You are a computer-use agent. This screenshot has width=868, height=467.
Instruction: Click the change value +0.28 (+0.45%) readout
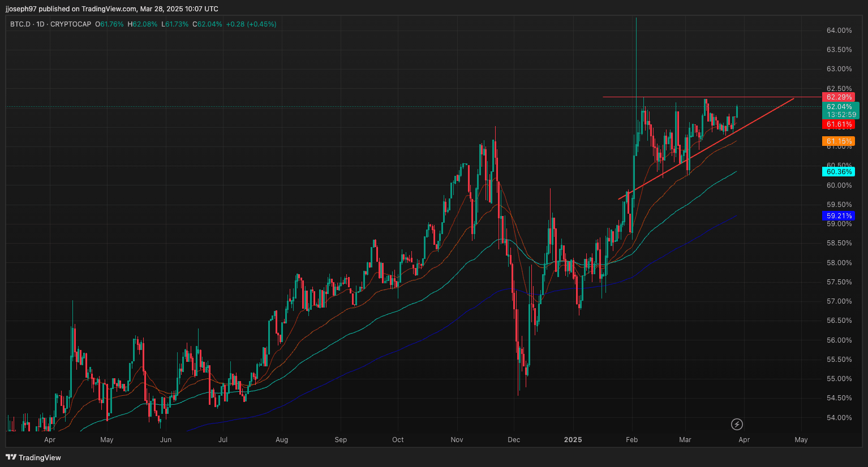click(x=251, y=24)
